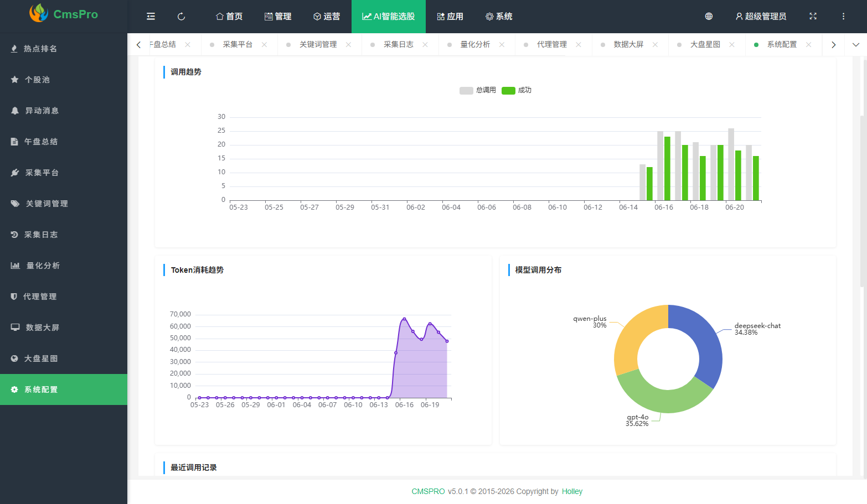
Task: Show previous tabs with left arrow
Action: (x=138, y=45)
